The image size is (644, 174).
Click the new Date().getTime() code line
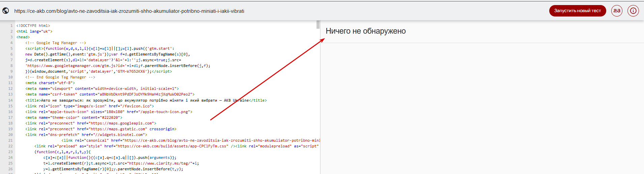(108, 54)
